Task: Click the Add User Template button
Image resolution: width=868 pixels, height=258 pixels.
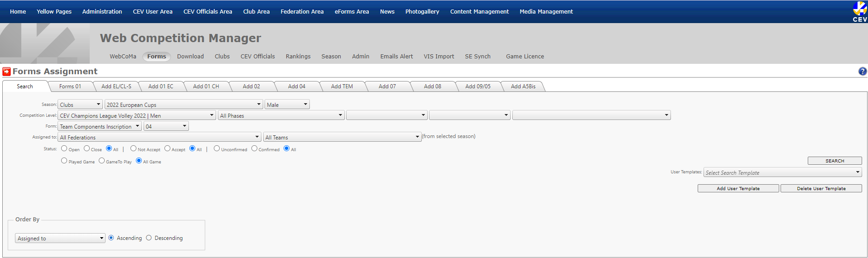Action: click(x=738, y=188)
